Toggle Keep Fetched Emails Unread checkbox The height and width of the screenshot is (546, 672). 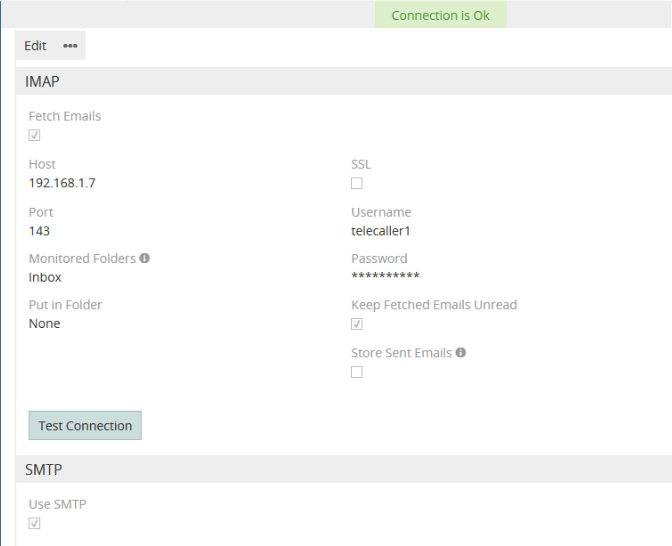pyautogui.click(x=357, y=324)
